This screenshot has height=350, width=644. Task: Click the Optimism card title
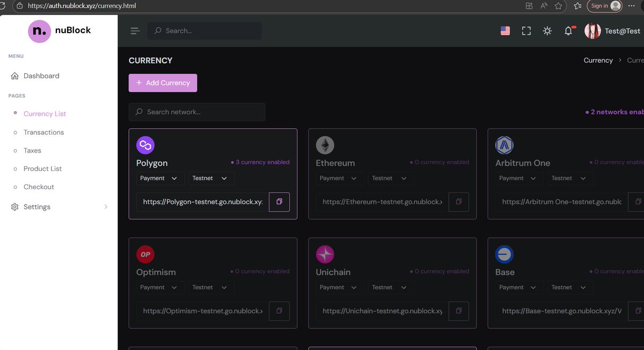156,272
